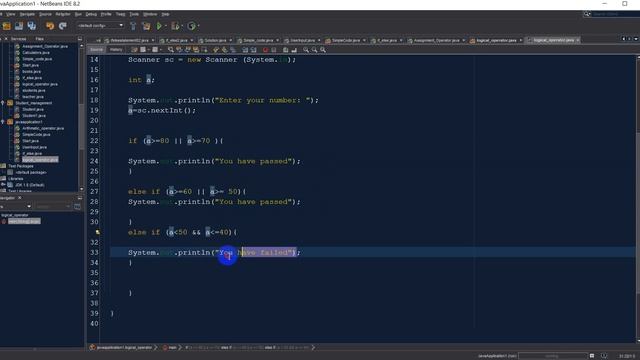The height and width of the screenshot is (360, 640).
Task: Open the Refactor menu
Action: pos(63,14)
